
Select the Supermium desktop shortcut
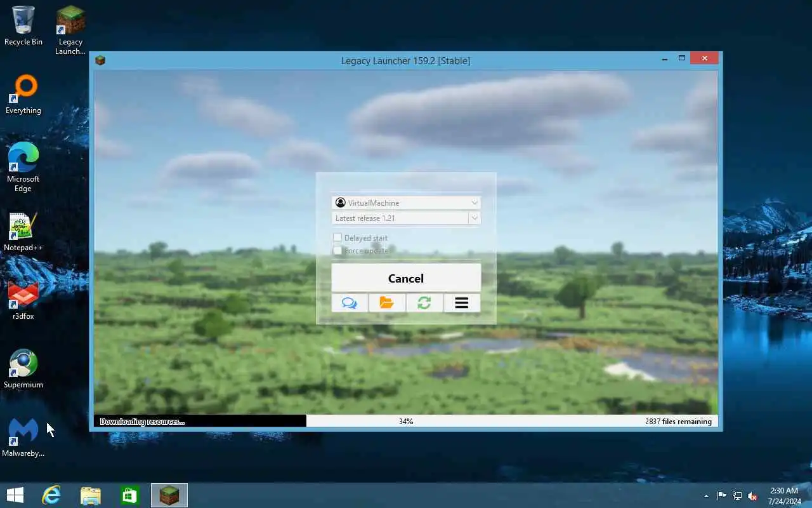[23, 369]
